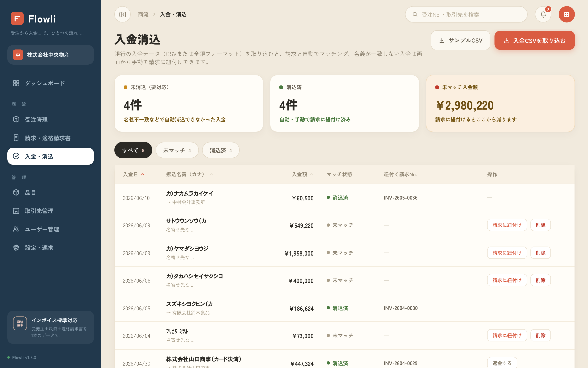Screen dimensions: 588x368
Task: Click the ユーザー管理 people icon
Action: pos(16,229)
